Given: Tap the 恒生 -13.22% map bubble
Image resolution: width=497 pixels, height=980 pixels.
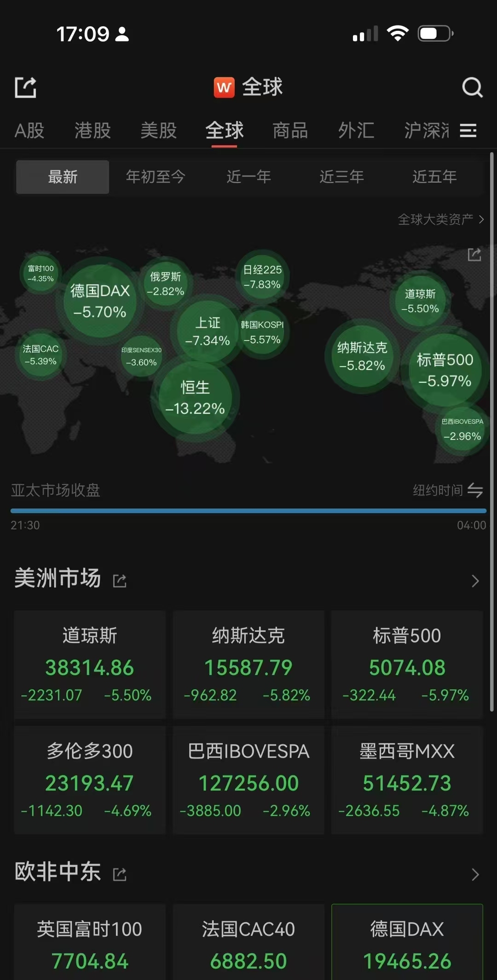Looking at the screenshot, I should click(195, 398).
